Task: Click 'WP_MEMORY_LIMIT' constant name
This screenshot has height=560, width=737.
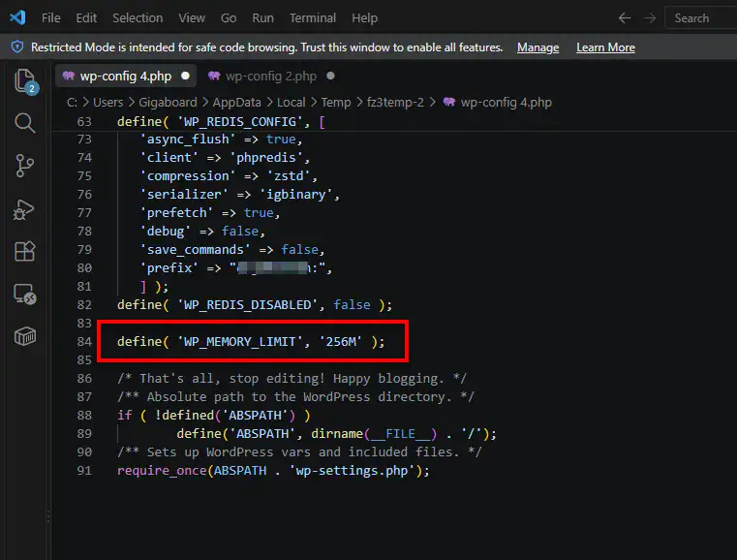Action: tap(240, 341)
